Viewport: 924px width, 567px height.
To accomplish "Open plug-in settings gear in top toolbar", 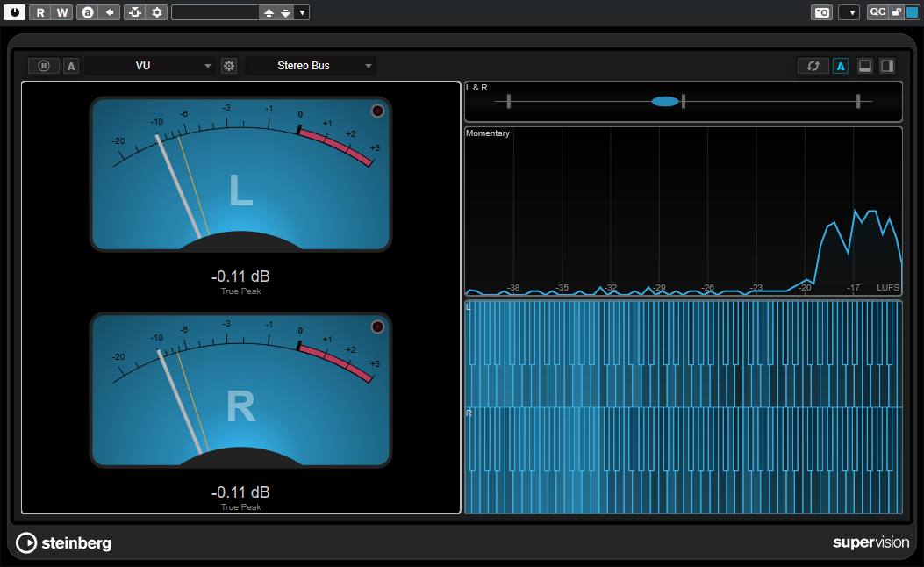I will click(x=157, y=12).
